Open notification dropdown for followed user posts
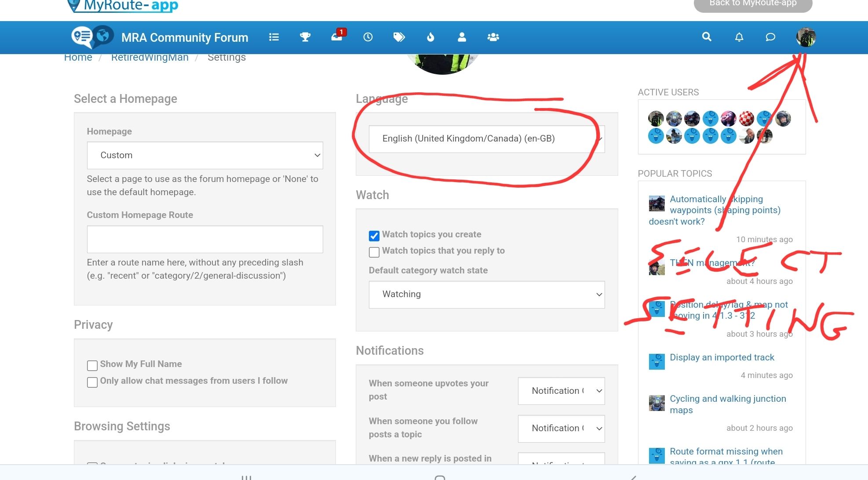Viewport: 868px width, 480px height. click(x=562, y=429)
